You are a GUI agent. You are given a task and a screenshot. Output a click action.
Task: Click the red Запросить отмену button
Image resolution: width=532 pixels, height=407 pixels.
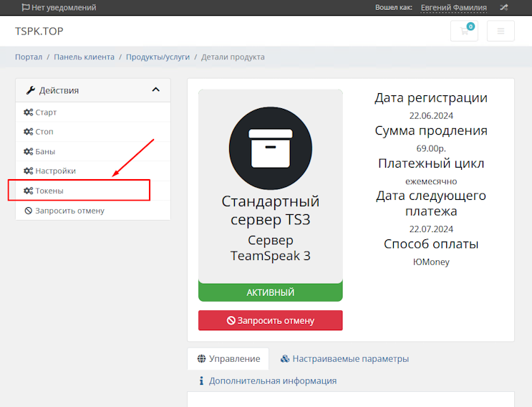tap(271, 320)
